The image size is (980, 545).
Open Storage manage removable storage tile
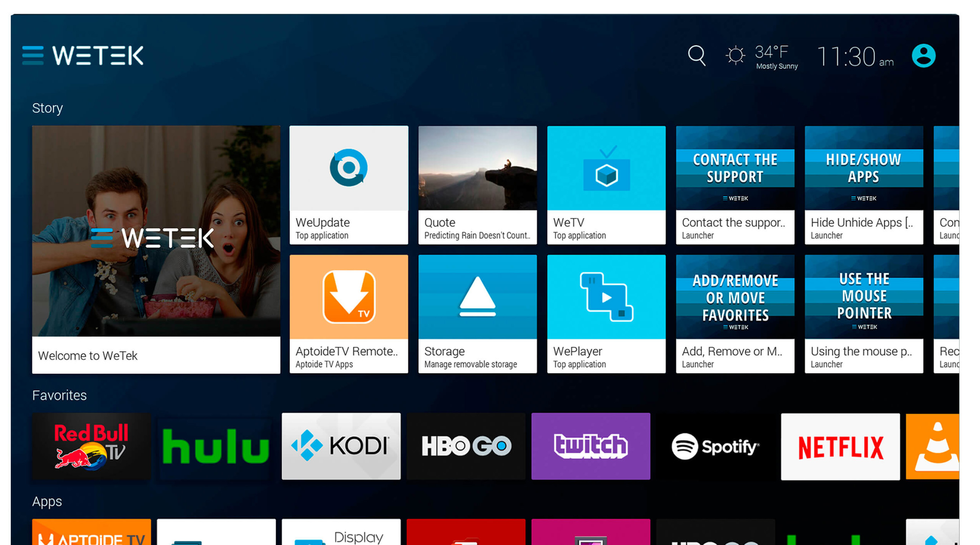[x=477, y=314]
